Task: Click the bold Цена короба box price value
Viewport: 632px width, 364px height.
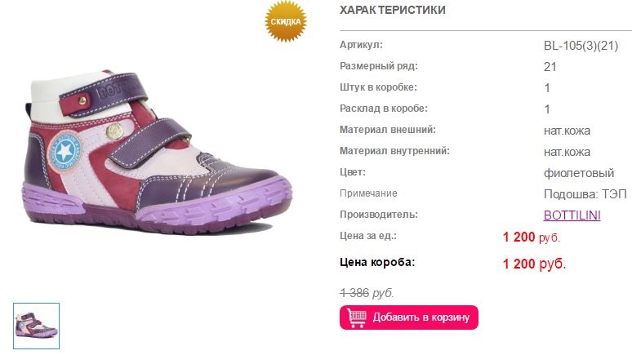Action: click(x=534, y=264)
